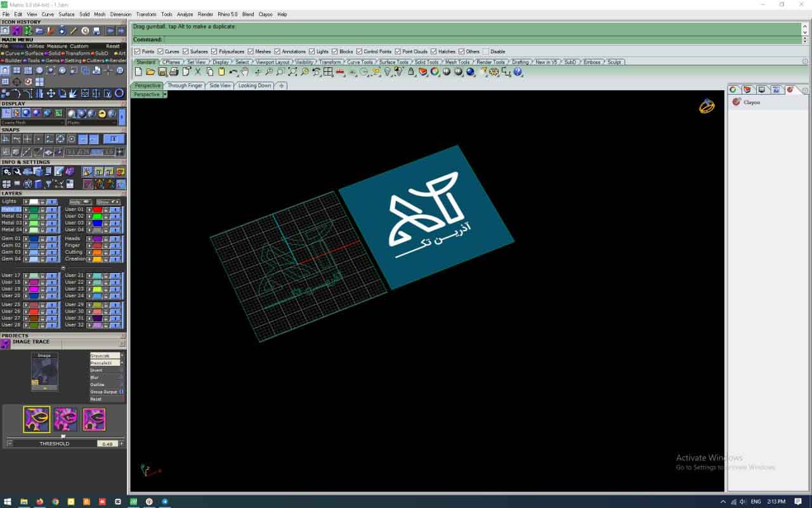Click the Lock padlock icon in toolbar
This screenshot has height=508, width=812.
pos(411,72)
